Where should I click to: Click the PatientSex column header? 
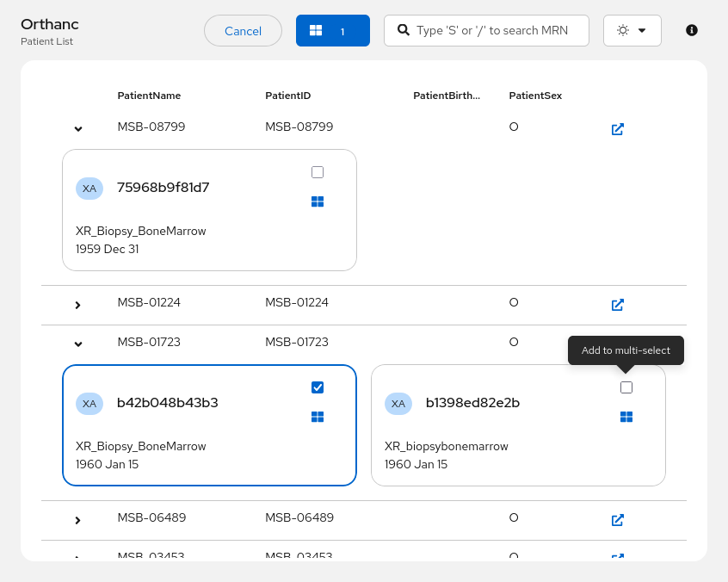coord(535,96)
